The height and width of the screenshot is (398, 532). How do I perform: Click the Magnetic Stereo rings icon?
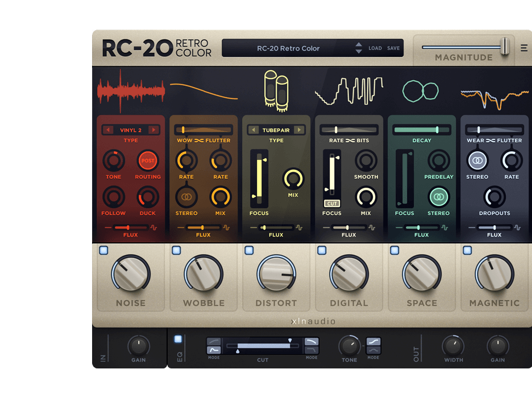[477, 161]
